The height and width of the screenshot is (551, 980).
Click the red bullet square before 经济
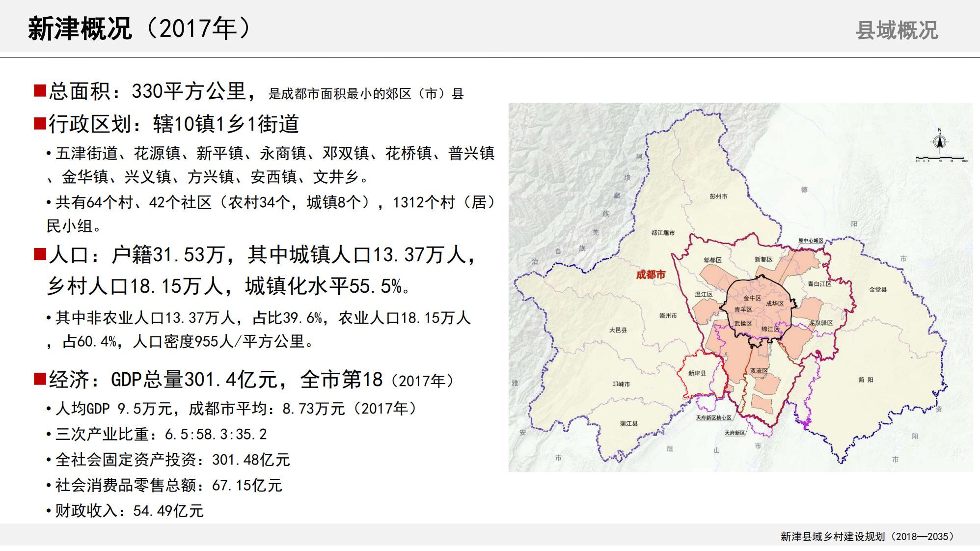40,379
